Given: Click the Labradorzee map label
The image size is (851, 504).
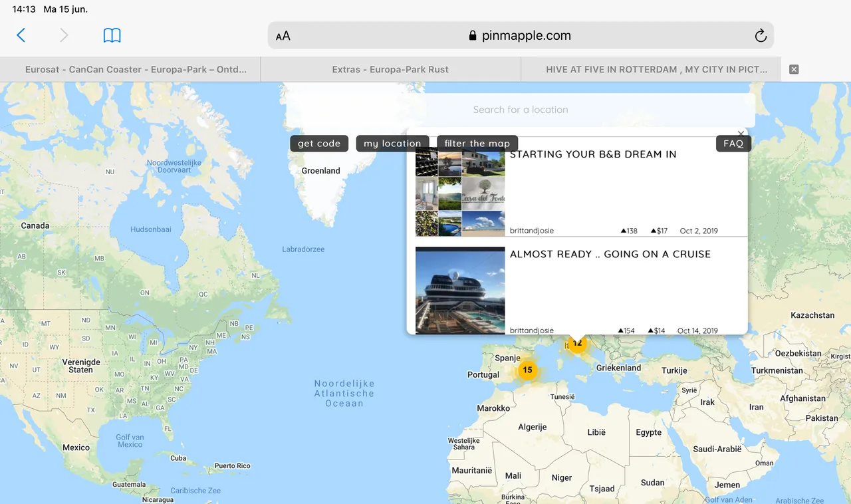Looking at the screenshot, I should coord(303,249).
